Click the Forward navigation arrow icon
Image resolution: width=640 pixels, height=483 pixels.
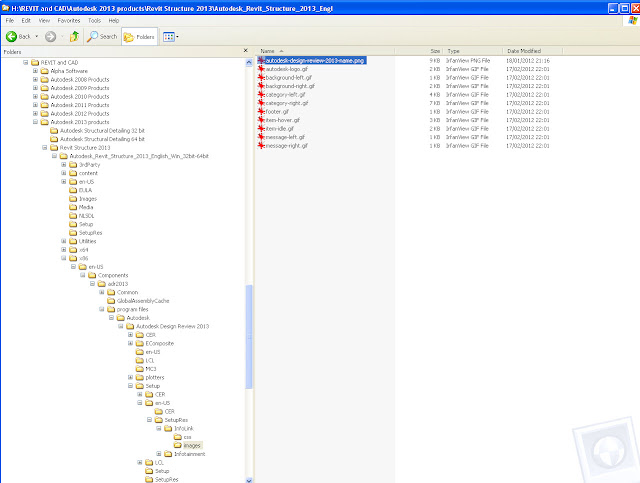click(x=51, y=37)
